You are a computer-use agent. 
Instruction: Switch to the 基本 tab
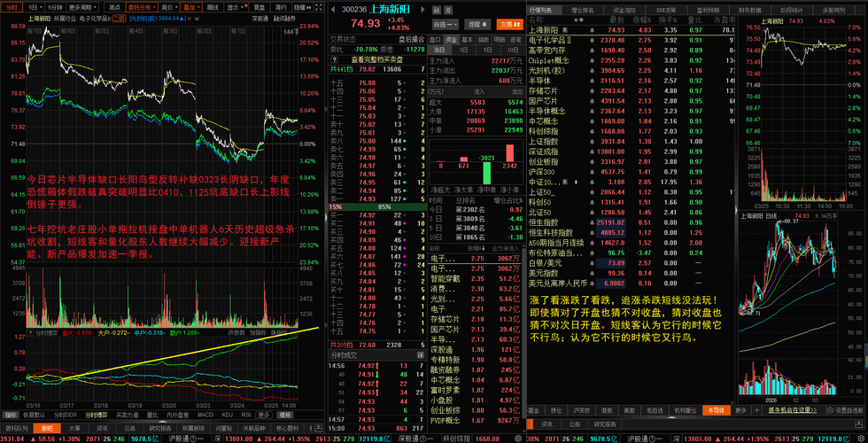pyautogui.click(x=467, y=40)
